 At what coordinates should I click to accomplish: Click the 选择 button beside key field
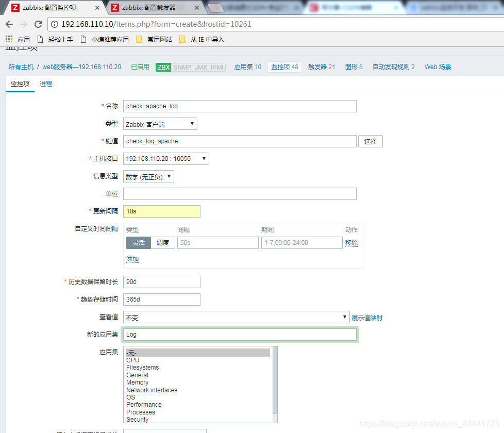[x=371, y=141]
